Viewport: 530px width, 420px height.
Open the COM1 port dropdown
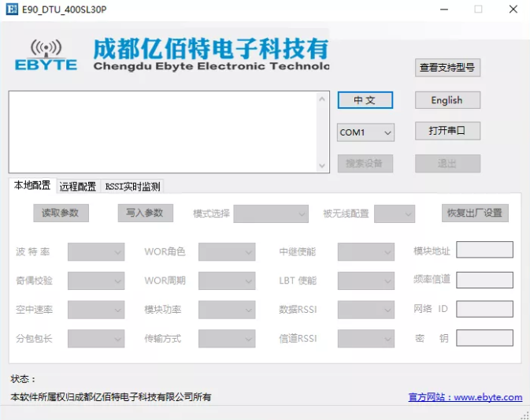(x=365, y=132)
